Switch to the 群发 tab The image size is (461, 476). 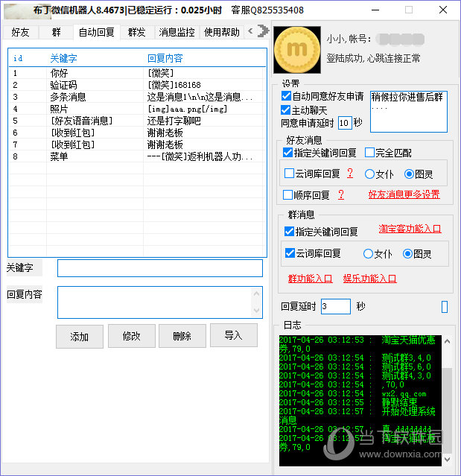(x=136, y=32)
